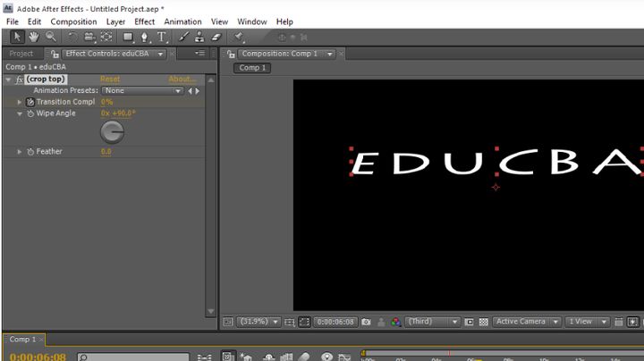The height and width of the screenshot is (361, 644).
Task: Select the Pen tool
Action: point(145,38)
